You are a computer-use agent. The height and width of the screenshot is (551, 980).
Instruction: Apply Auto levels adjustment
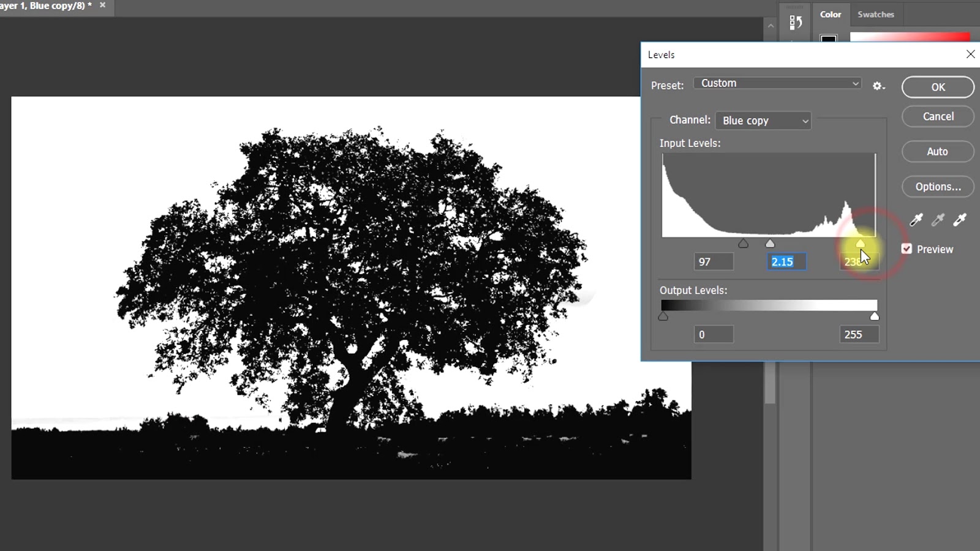937,151
